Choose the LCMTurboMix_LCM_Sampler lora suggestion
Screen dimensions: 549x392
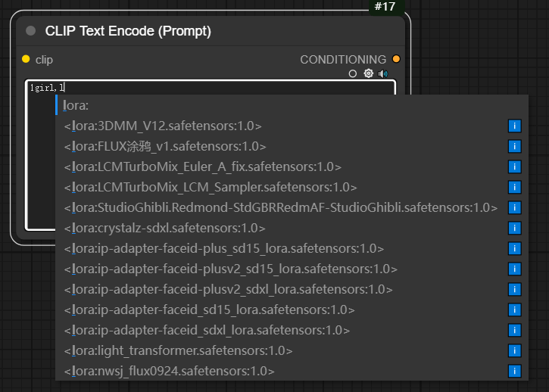pyautogui.click(x=211, y=187)
